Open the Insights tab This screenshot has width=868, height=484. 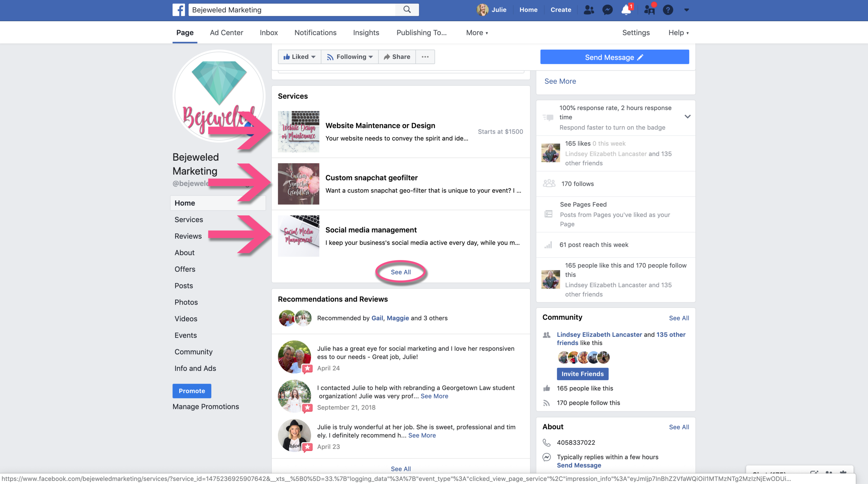click(366, 33)
